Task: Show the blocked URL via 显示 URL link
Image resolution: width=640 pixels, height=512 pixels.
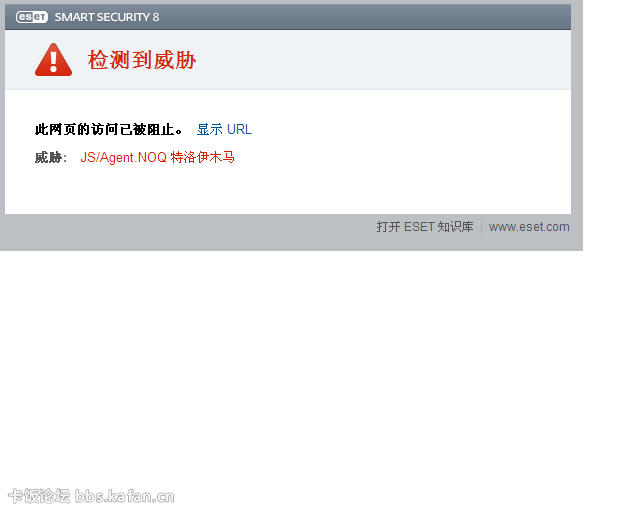Action: coord(224,129)
